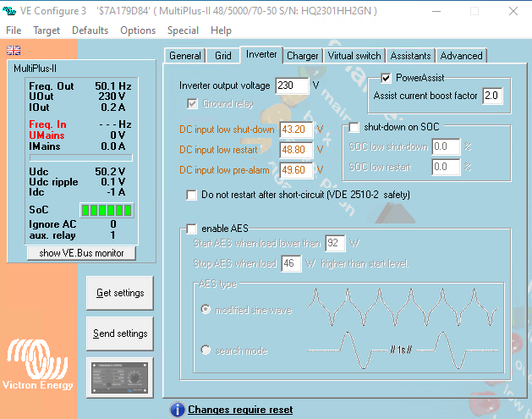Image resolution: width=532 pixels, height=419 pixels.
Task: Click the mains current progress bar
Action: (x=80, y=158)
